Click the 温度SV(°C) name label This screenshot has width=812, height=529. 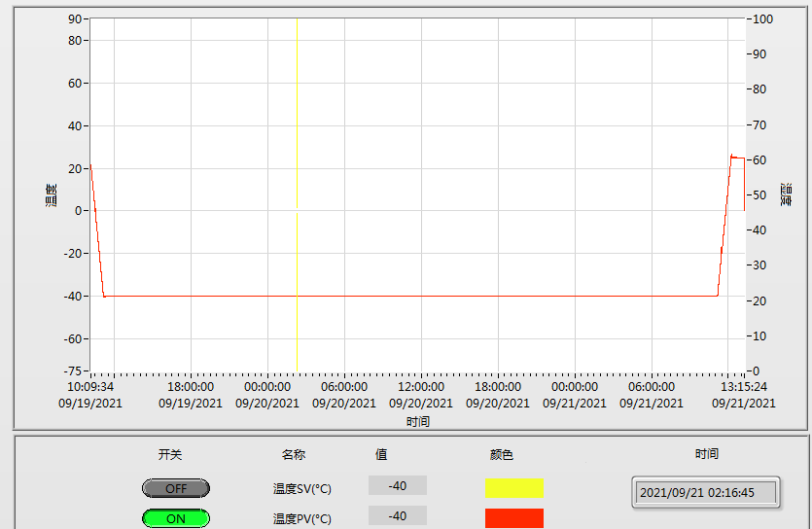click(302, 489)
